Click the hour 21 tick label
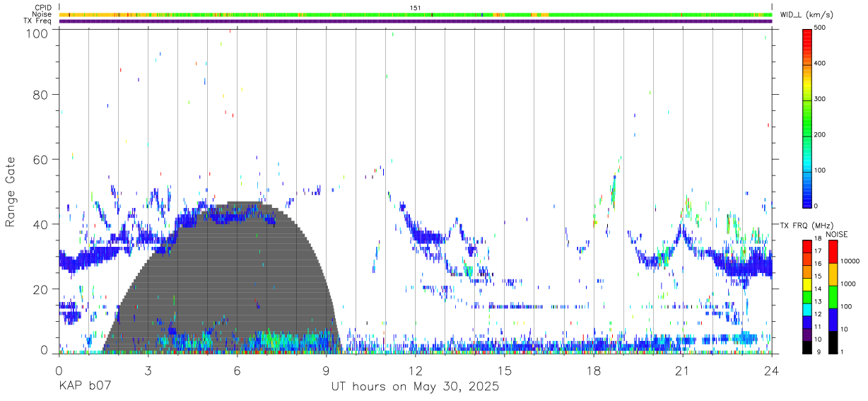The width and height of the screenshot is (868, 401). click(x=682, y=371)
